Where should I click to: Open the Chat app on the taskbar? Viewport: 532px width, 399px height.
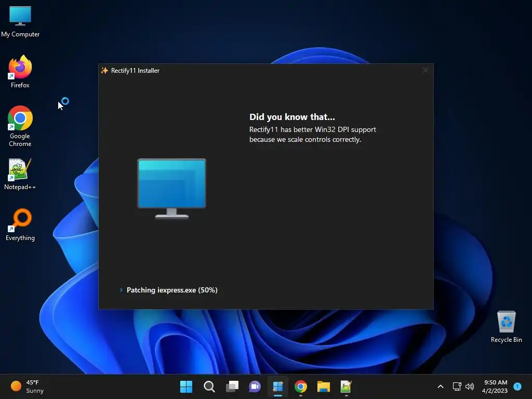(255, 387)
